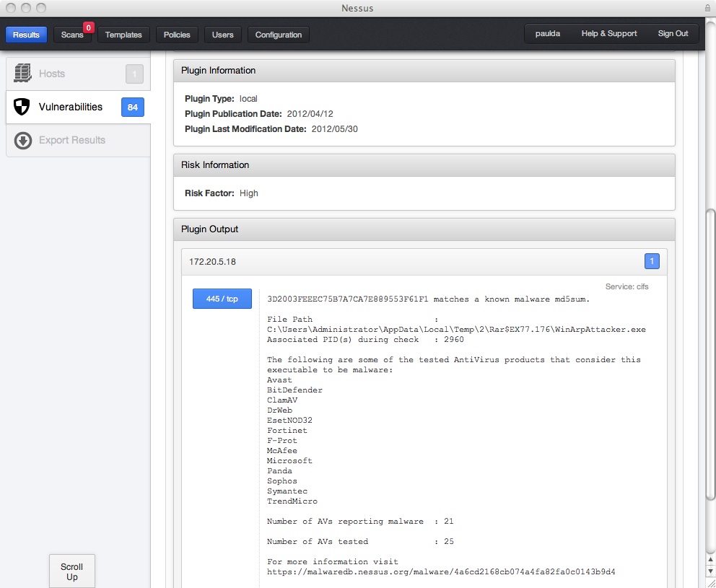Image resolution: width=716 pixels, height=588 pixels.
Task: Expand the 172.20.5.18 host row
Action: click(x=424, y=262)
